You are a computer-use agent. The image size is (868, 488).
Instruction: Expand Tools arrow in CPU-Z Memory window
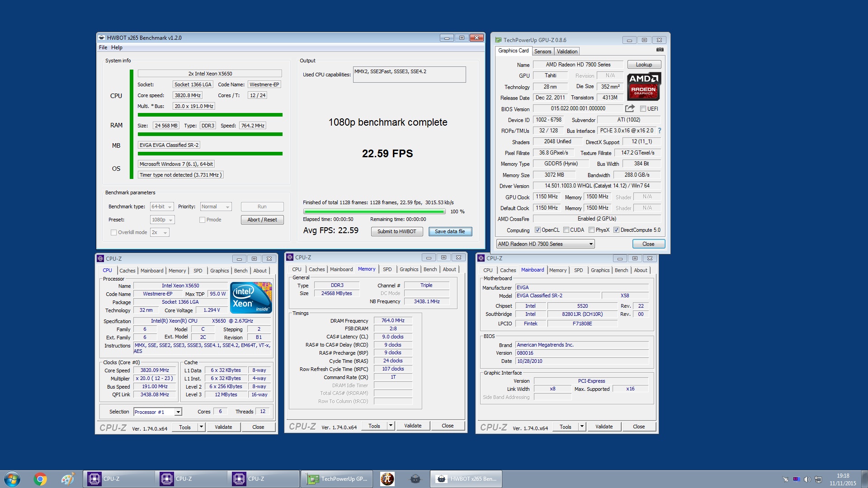(x=391, y=426)
